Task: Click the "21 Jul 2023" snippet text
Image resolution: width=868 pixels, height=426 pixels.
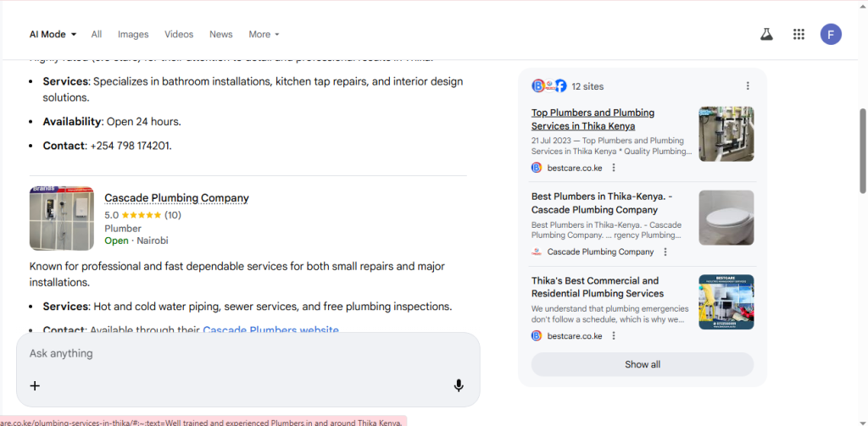Action: (551, 141)
